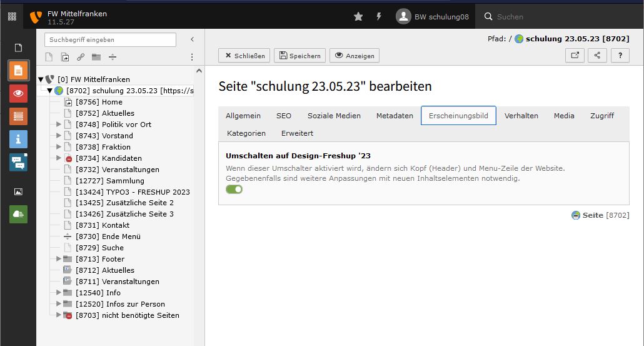Select the Sammlung page in tree
Viewport: 644px width, 346px height.
[x=110, y=181]
